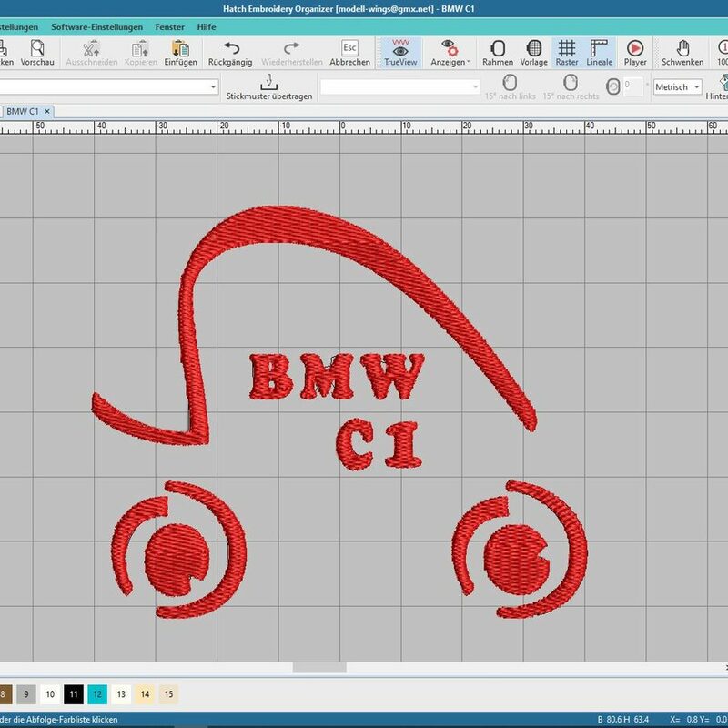Image resolution: width=728 pixels, height=728 pixels.
Task: Pick cyan color swatch number 12
Action: pyautogui.click(x=97, y=694)
